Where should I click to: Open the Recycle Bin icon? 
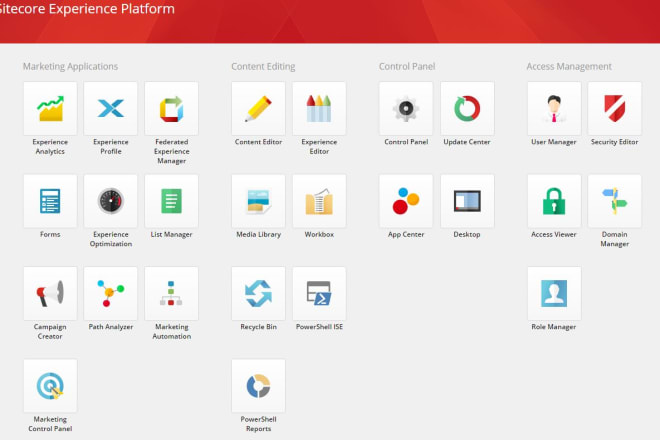[258, 293]
